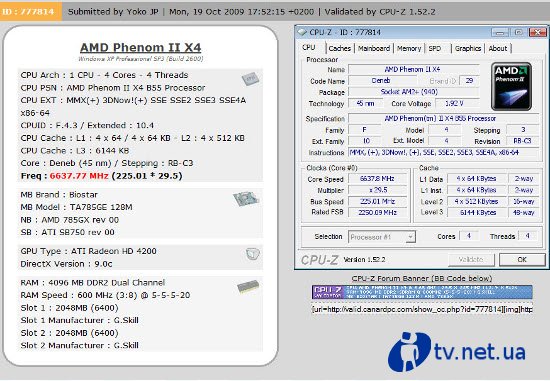
Task: Click the RAM module icon beside RAM info
Action: 248,286
